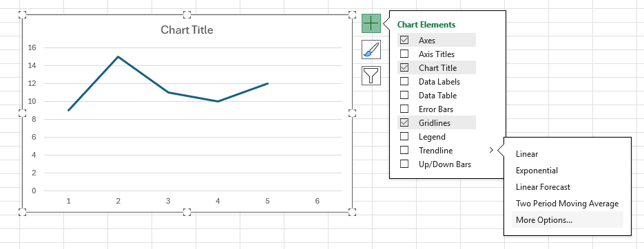
Task: Click the vertical axis label 12
Action: (32, 83)
